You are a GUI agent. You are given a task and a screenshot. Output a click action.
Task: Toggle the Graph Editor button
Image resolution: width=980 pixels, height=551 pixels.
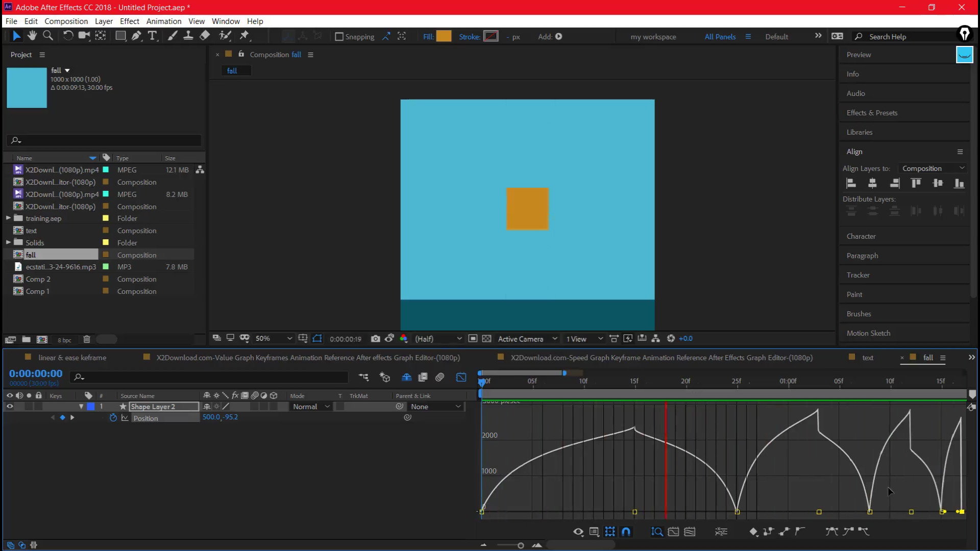point(461,378)
